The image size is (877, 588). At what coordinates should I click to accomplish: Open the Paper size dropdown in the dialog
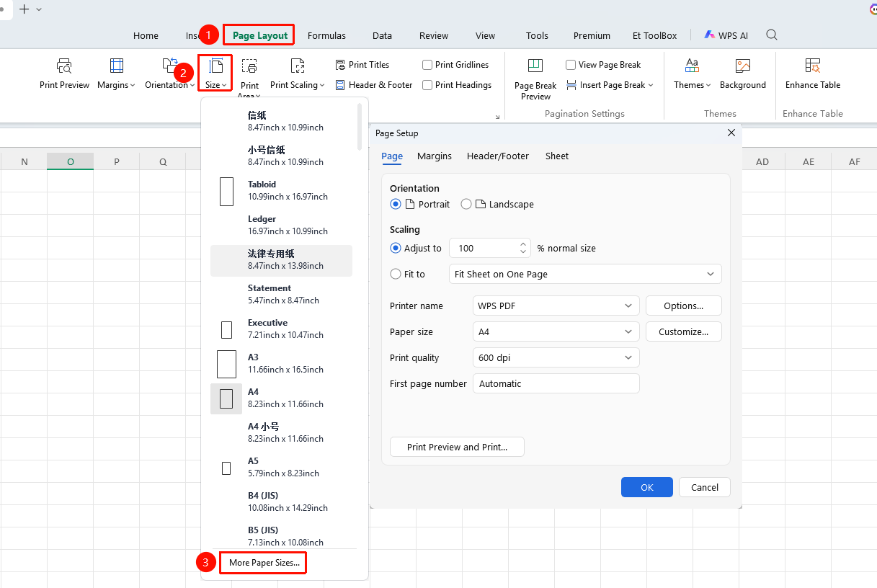pos(556,332)
